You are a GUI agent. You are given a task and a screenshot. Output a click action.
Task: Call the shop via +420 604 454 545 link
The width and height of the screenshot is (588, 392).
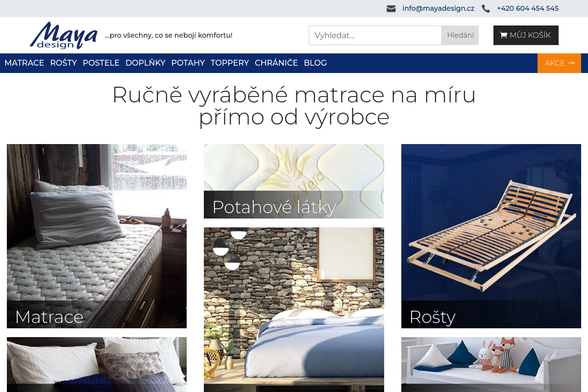528,8
